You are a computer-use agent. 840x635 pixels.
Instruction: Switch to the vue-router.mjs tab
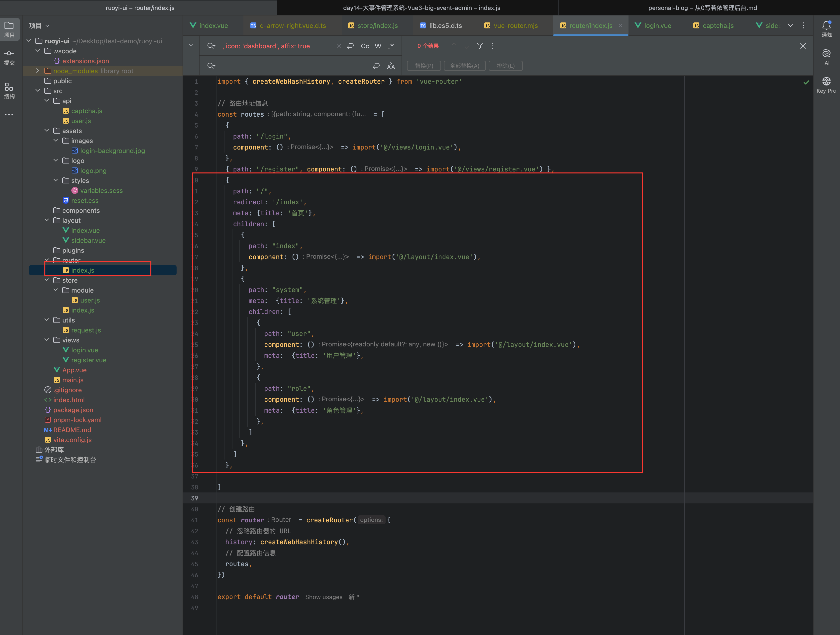[x=512, y=25]
